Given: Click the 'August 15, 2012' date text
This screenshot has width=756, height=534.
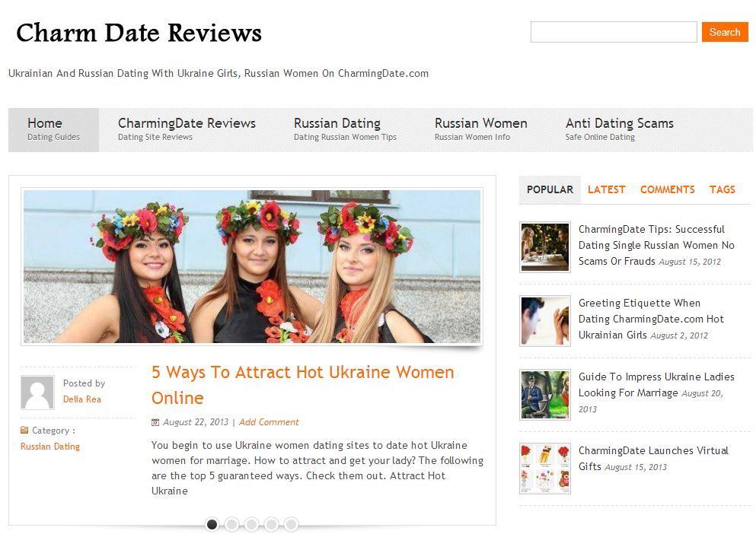Looking at the screenshot, I should (690, 262).
